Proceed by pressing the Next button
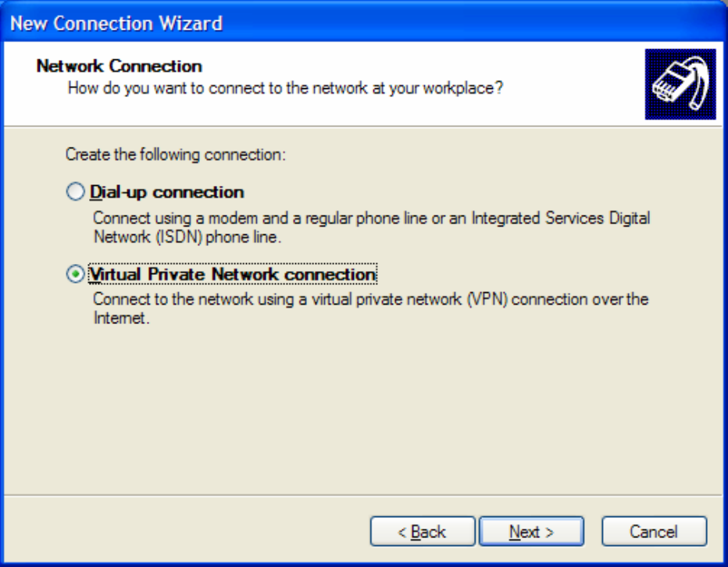The height and width of the screenshot is (567, 728). [x=531, y=532]
